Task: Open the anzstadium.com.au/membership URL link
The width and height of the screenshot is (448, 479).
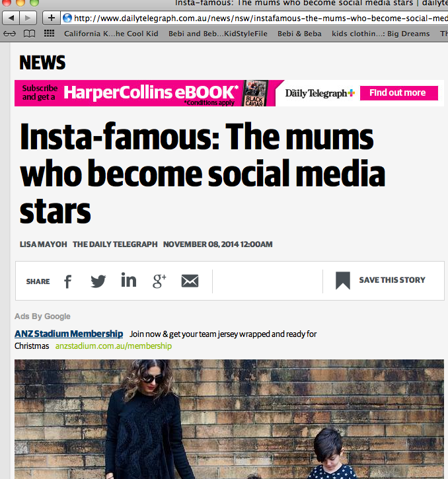Action: pos(113,346)
